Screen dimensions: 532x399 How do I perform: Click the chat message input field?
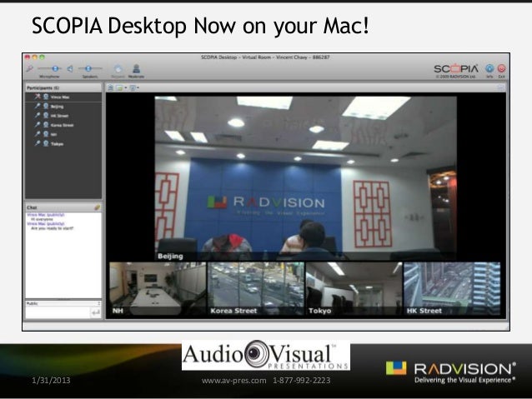(58, 312)
